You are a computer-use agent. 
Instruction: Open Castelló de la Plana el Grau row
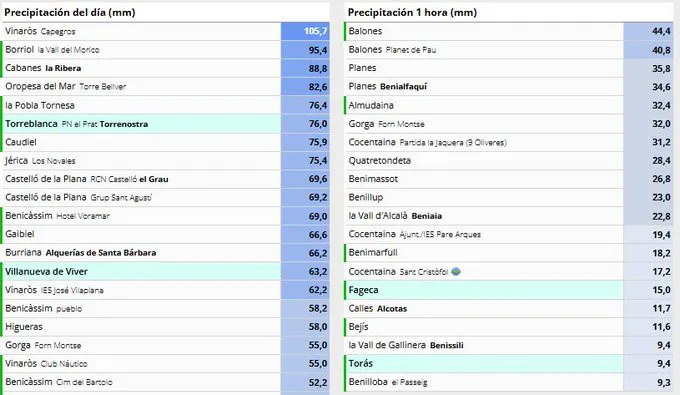166,179
